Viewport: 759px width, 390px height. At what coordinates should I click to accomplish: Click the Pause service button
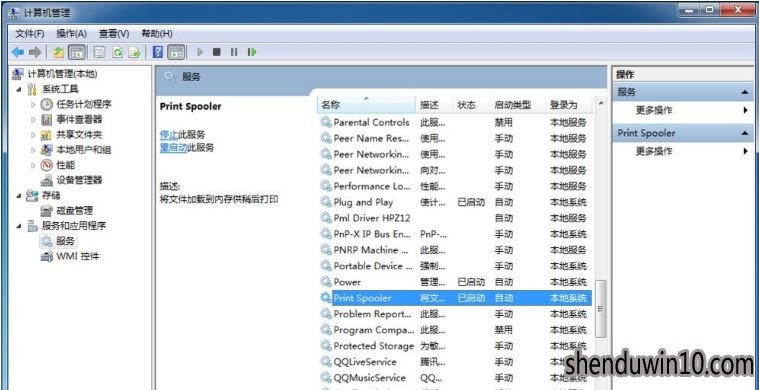click(234, 52)
